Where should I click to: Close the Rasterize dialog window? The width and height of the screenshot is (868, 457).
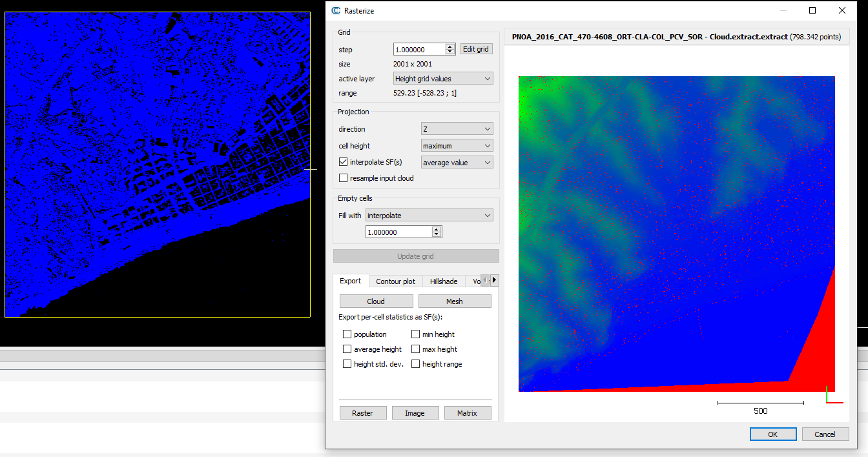point(842,10)
